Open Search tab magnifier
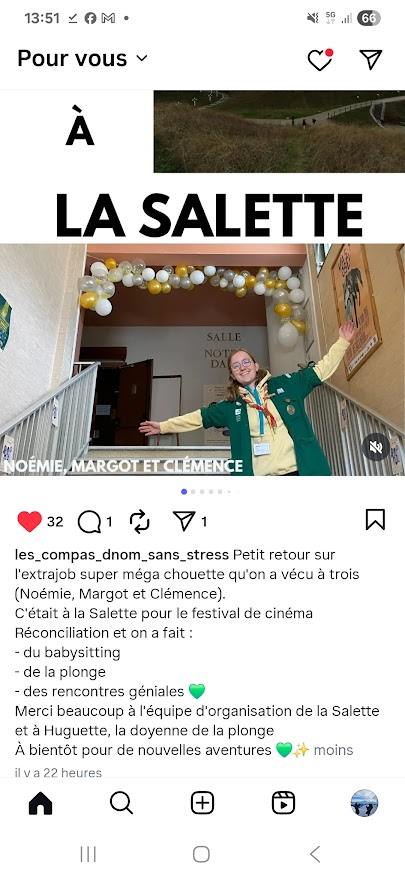 coord(121,803)
